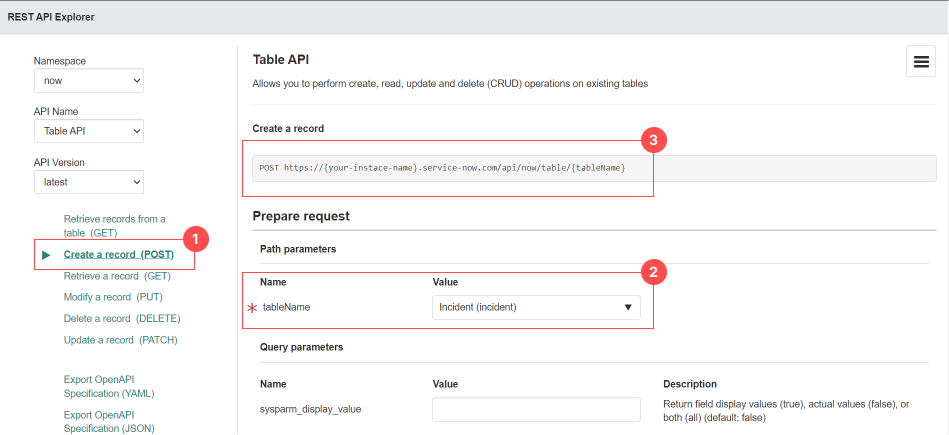949x435 pixels.
Task: Click the POST endpoint URL box
Action: click(x=594, y=168)
